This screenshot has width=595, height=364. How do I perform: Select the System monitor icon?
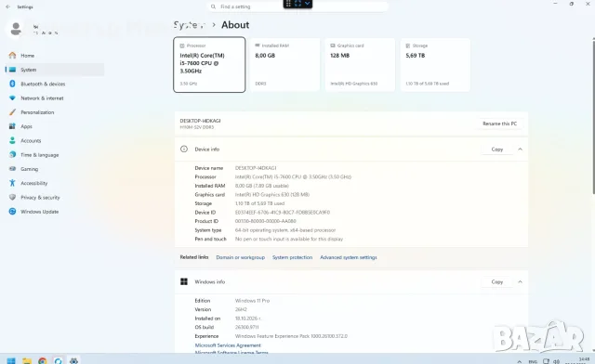pos(12,70)
